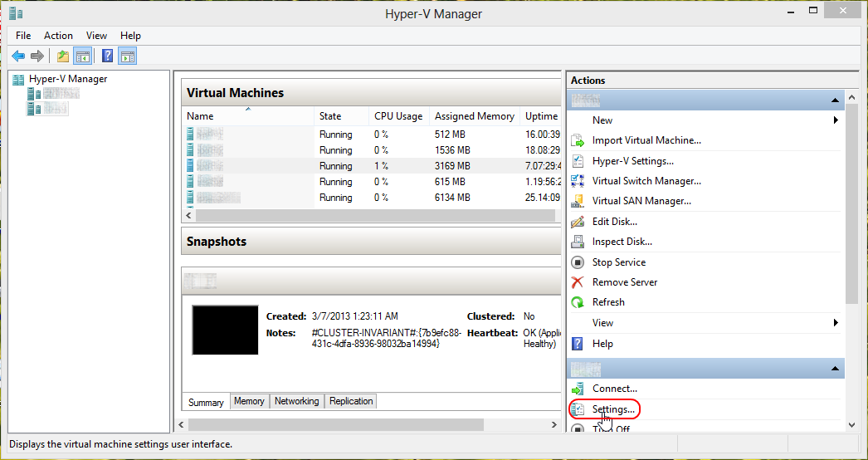Click the green Refresh icon
Screen dimensions: 868x460
578,302
